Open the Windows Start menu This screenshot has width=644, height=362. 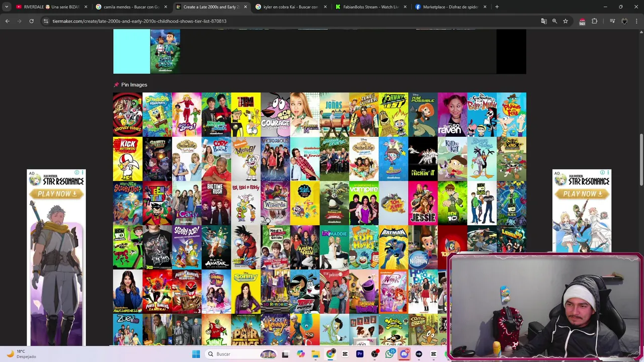[x=196, y=354]
